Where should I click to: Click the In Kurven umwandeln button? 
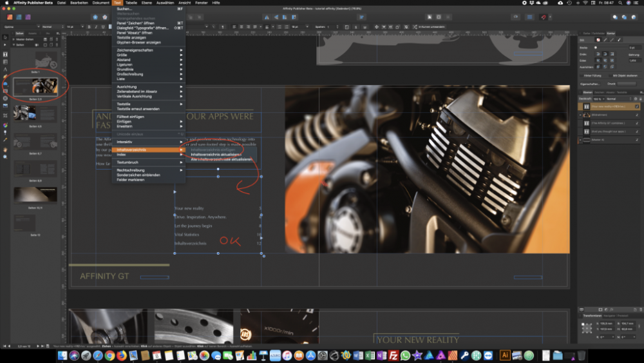pyautogui.click(x=430, y=27)
